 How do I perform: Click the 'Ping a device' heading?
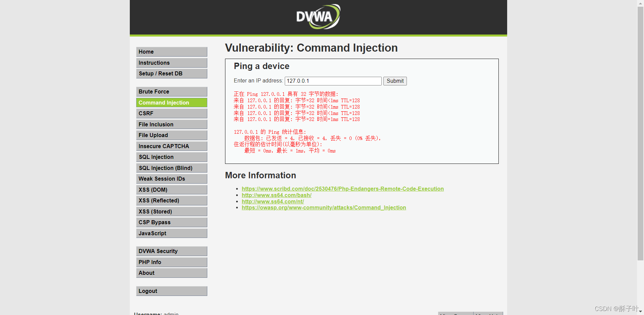click(261, 66)
